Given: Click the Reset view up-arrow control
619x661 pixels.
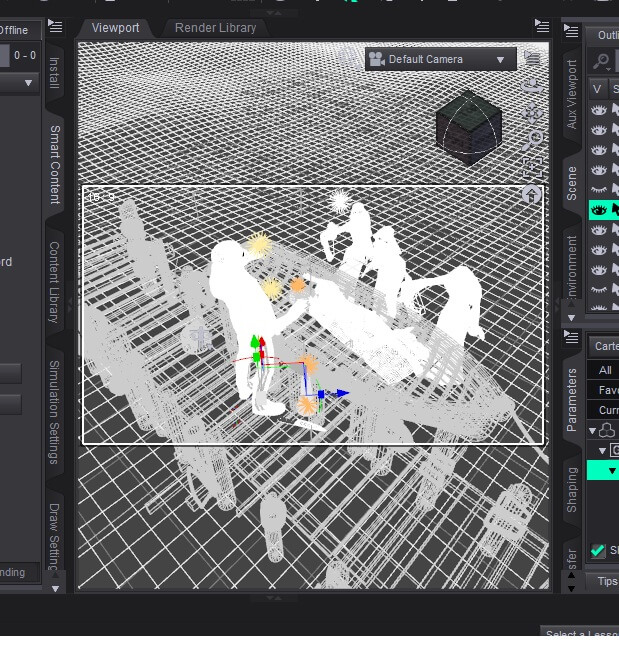Looking at the screenshot, I should click(532, 195).
